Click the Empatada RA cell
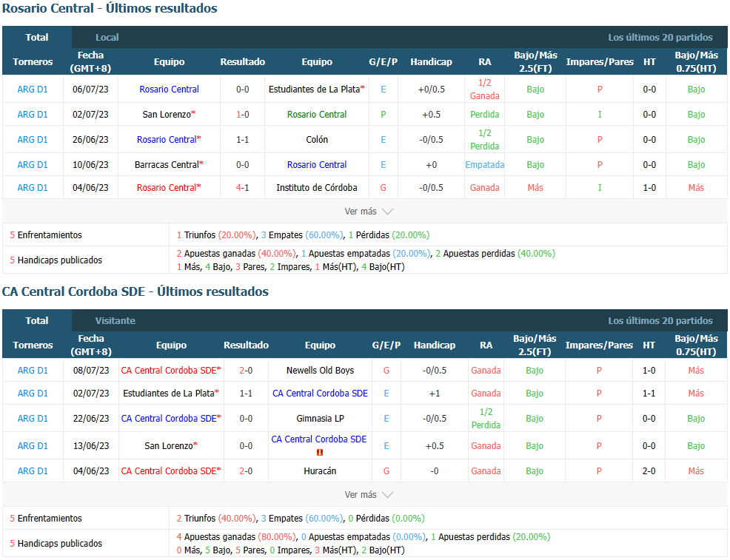 (485, 165)
